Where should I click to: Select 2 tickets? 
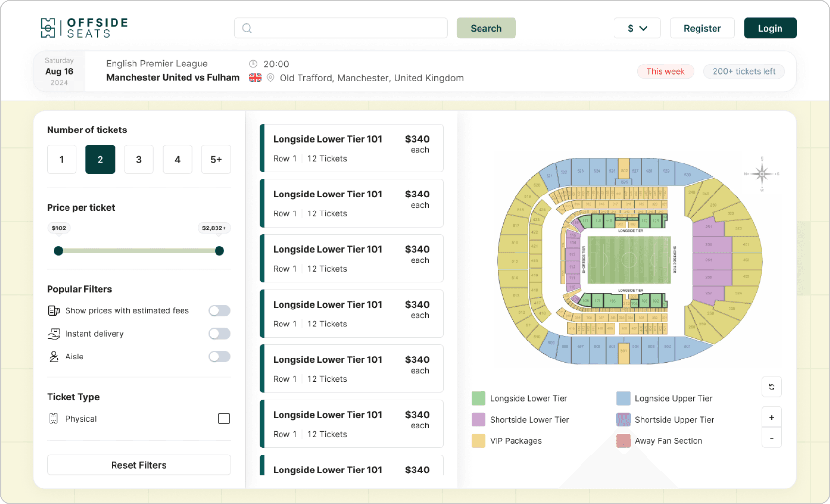tap(100, 159)
